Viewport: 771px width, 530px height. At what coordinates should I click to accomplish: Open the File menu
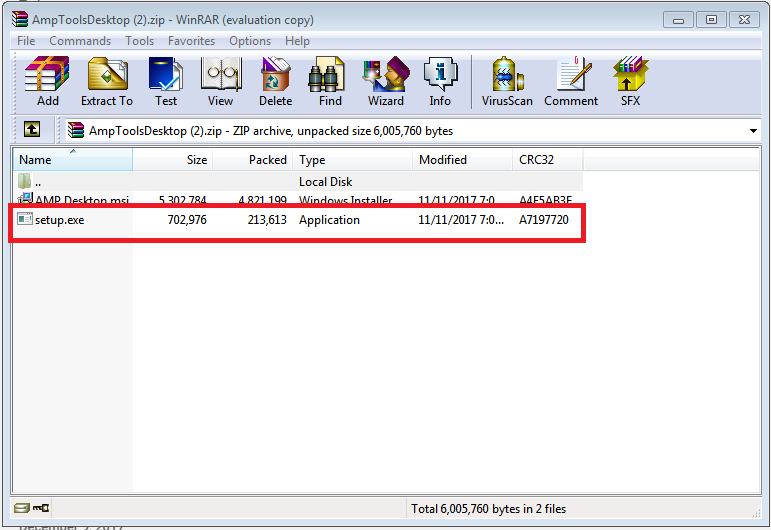[26, 41]
